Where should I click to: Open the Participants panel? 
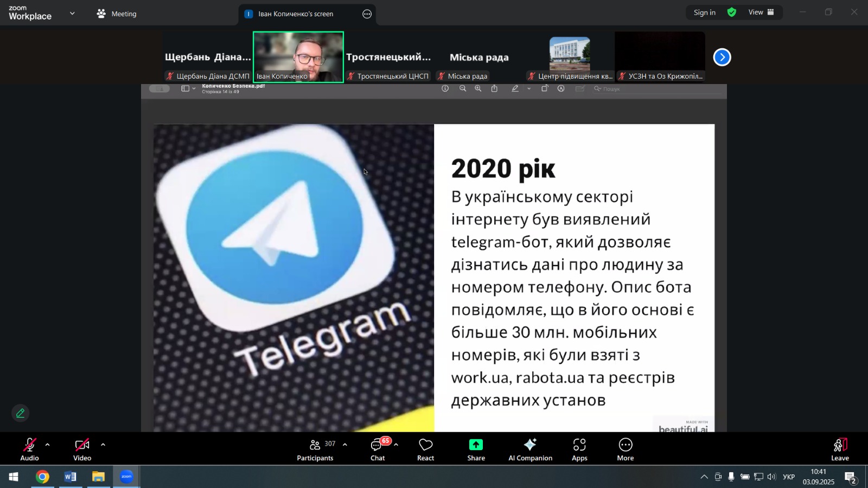click(x=315, y=450)
